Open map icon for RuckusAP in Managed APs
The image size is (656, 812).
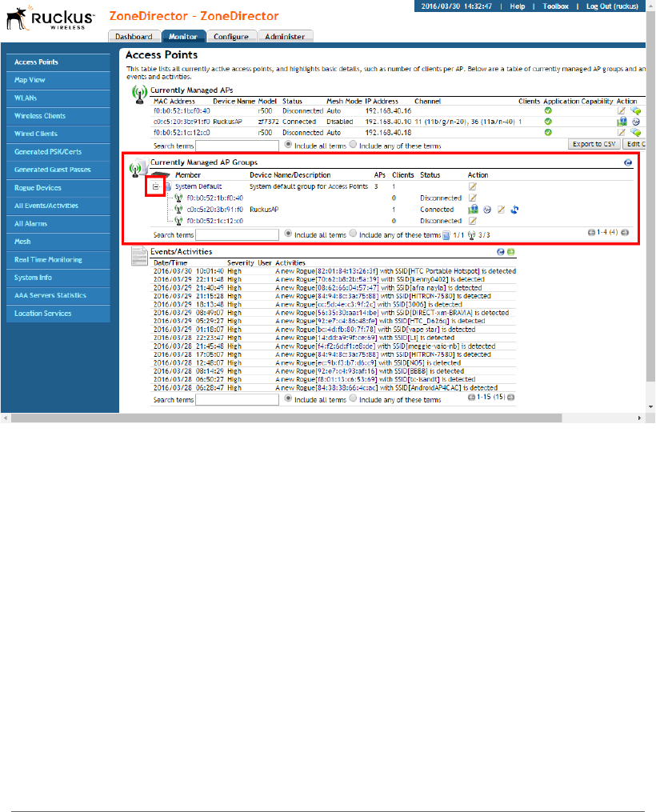point(622,122)
